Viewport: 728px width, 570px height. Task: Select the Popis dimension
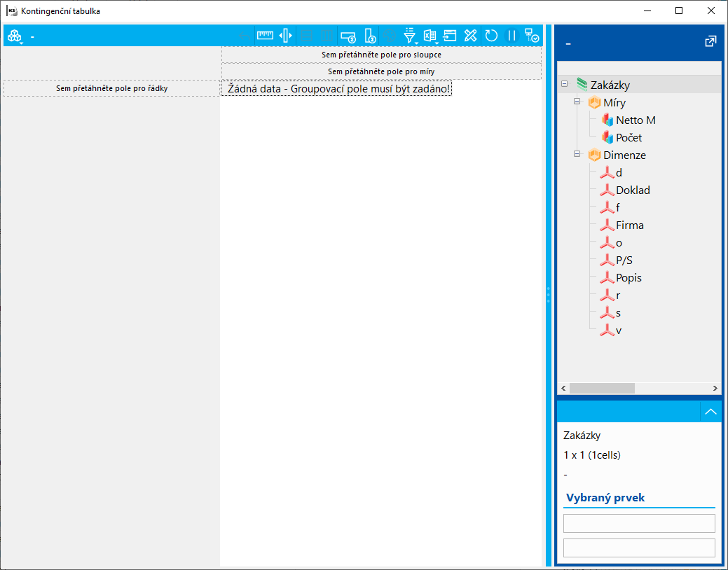629,277
